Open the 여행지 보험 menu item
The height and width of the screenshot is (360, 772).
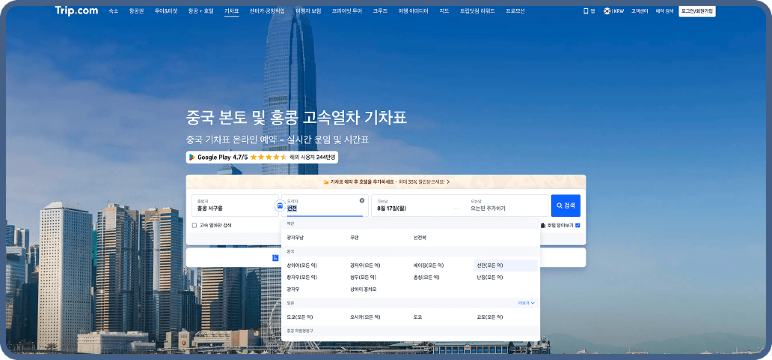[308, 11]
